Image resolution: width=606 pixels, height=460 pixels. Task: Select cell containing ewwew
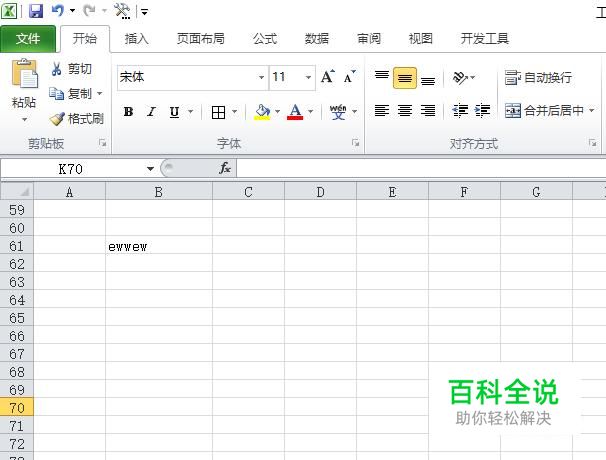pos(159,246)
